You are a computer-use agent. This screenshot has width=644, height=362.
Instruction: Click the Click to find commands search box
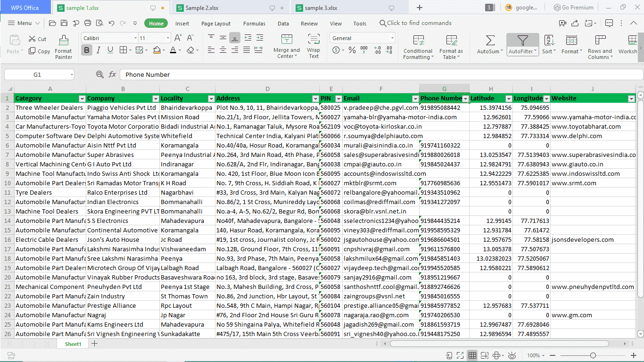415,23
